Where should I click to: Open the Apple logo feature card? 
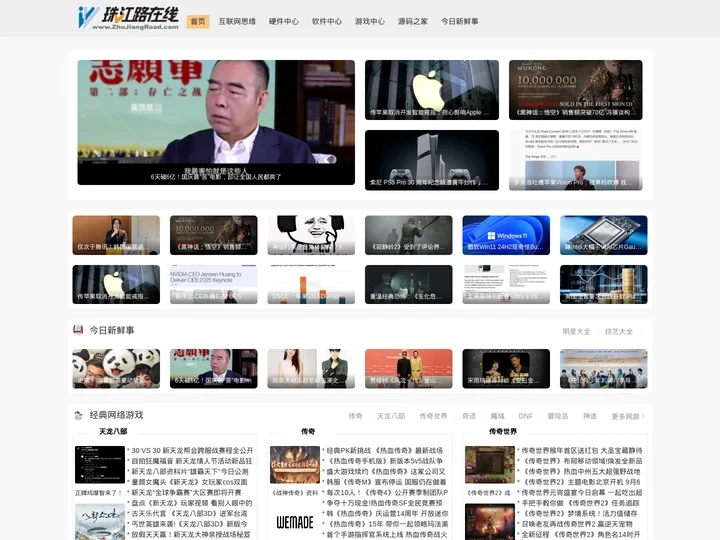[x=432, y=90]
